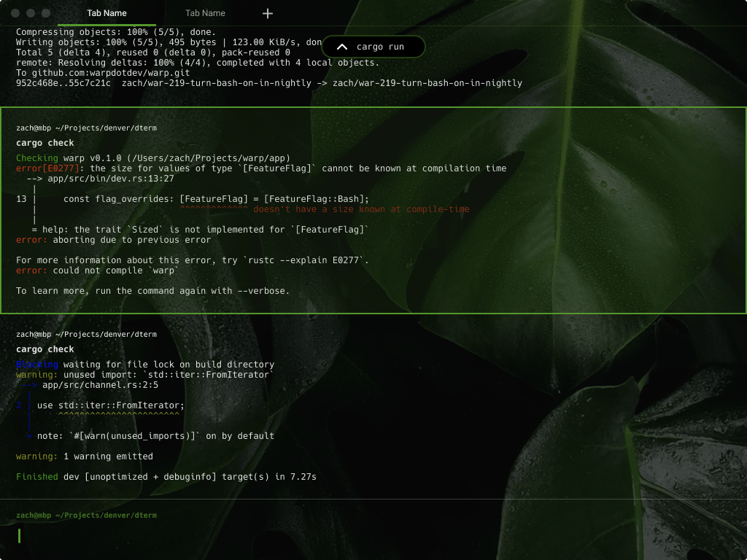The width and height of the screenshot is (747, 560).
Task: Jump to the cargo run block label
Action: coord(380,47)
